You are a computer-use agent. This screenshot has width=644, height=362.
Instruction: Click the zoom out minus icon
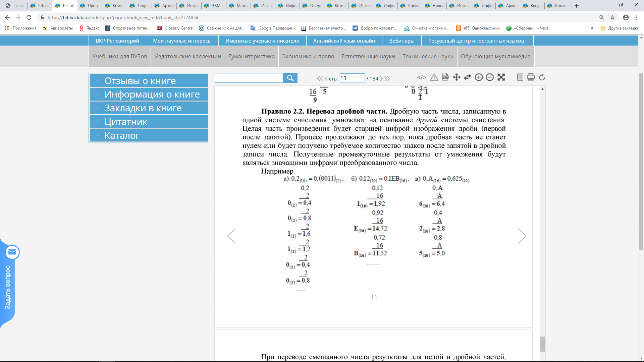pos(490,77)
